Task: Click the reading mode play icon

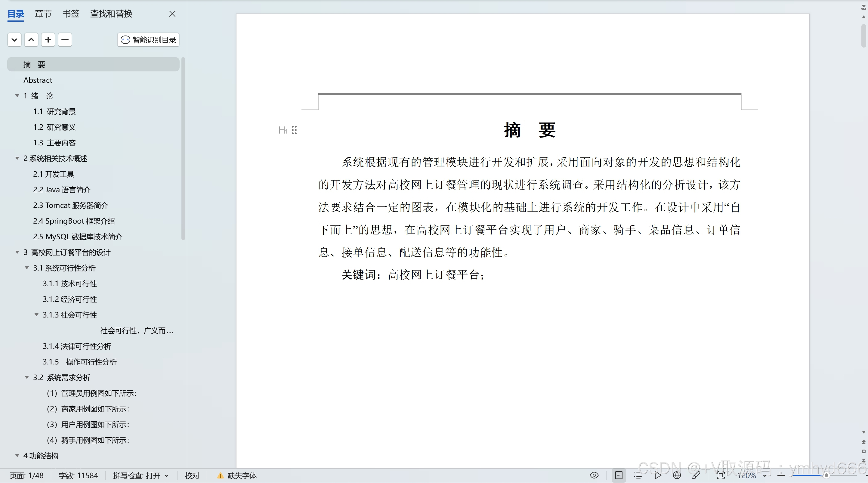Action: 657,475
